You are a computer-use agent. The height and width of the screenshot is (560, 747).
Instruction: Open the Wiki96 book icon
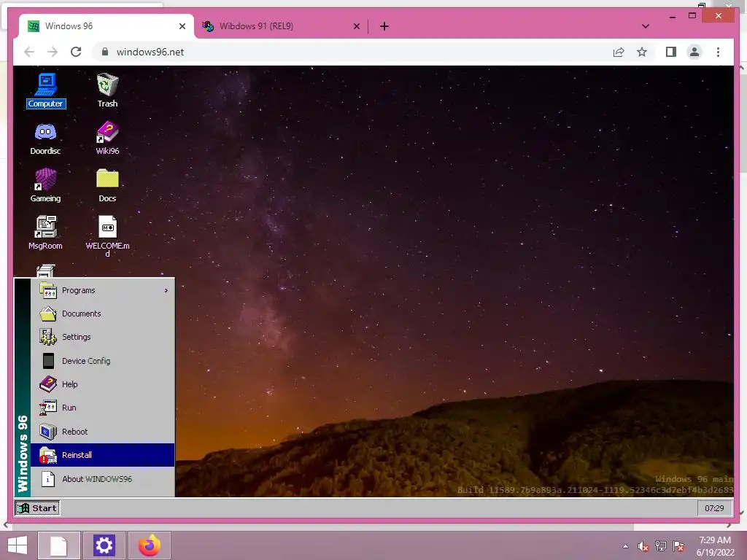[x=107, y=138]
